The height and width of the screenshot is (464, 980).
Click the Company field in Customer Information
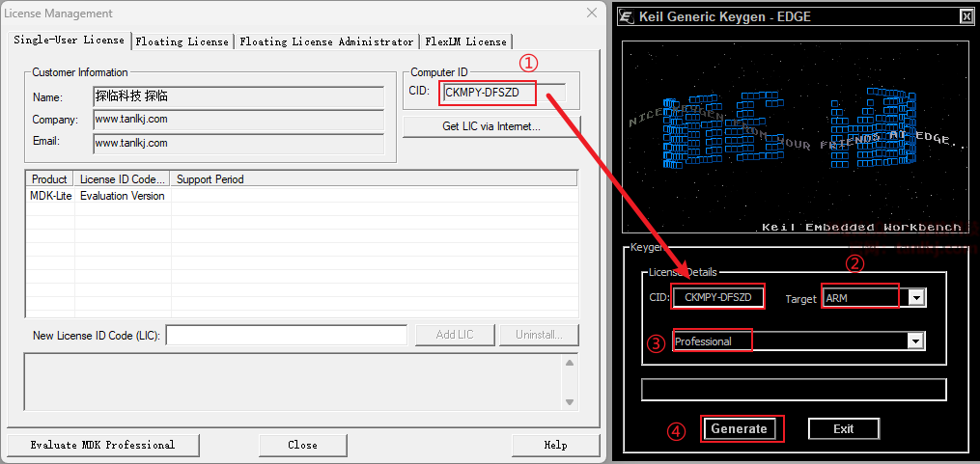[x=238, y=120]
